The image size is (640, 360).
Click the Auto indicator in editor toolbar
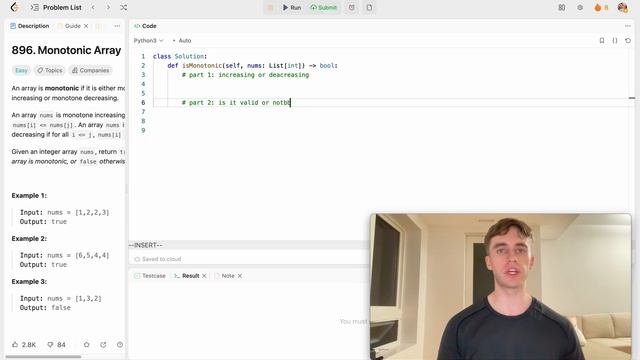182,40
